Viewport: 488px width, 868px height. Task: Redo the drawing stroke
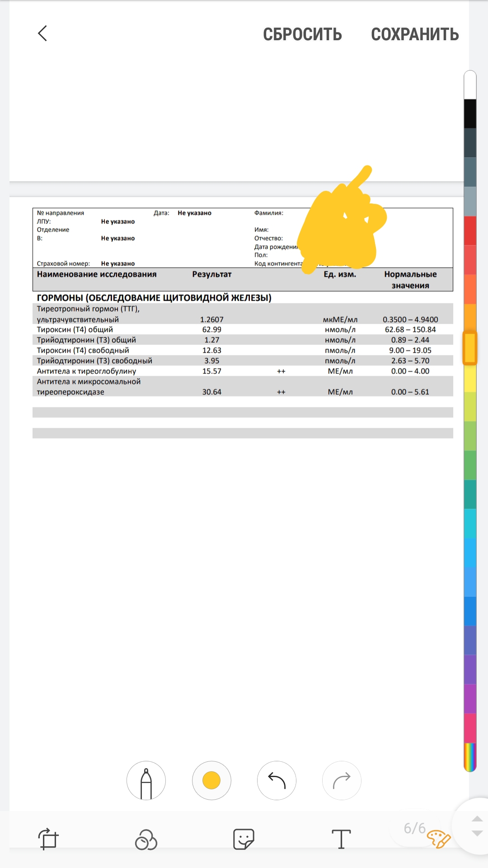342,780
